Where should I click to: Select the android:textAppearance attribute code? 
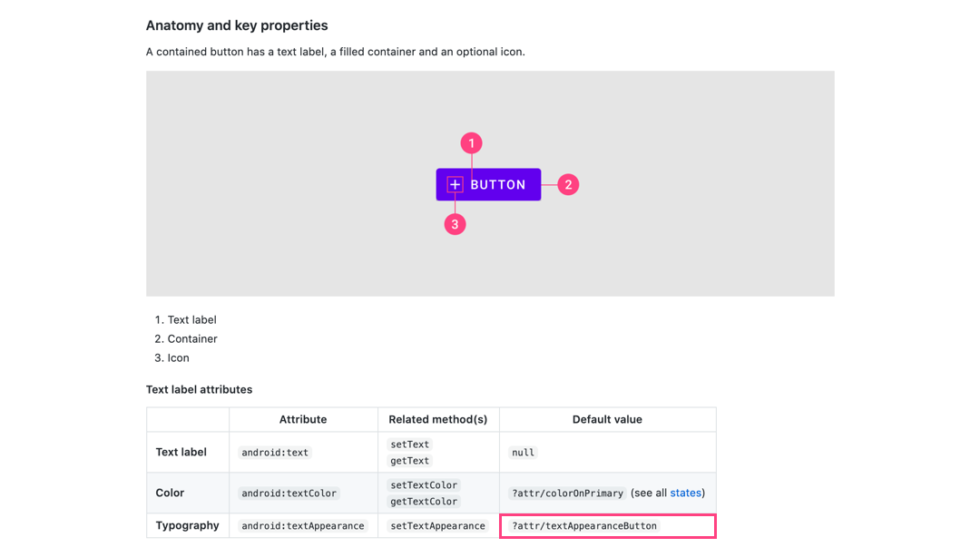click(302, 526)
